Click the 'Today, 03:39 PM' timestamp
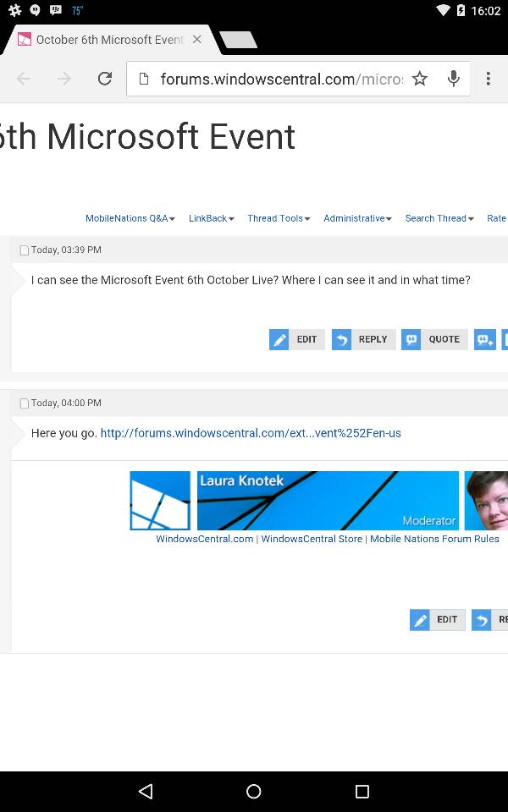Viewport: 508px width, 812px height. coord(66,250)
